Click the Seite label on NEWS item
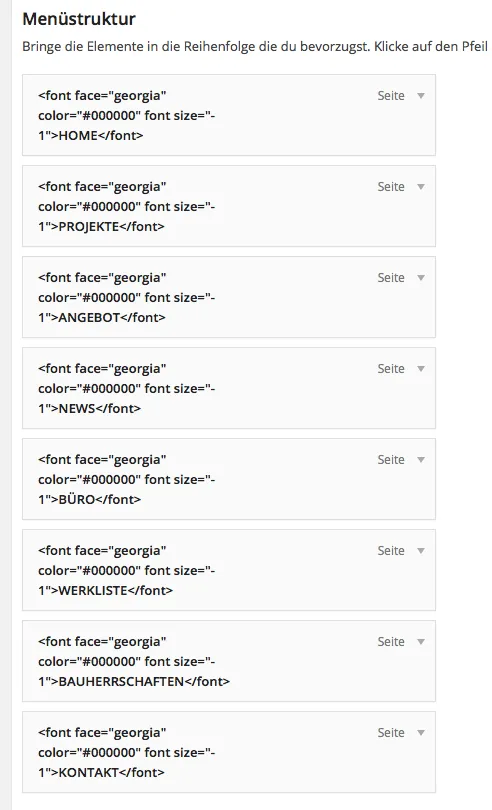This screenshot has height=810, width=492. tap(391, 368)
